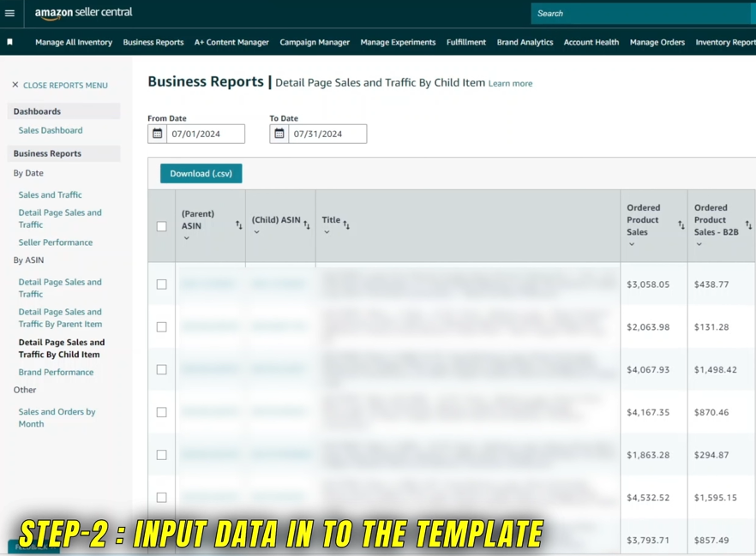Toggle the select-all header checkbox
Viewport: 756px width, 556px height.
tap(161, 226)
